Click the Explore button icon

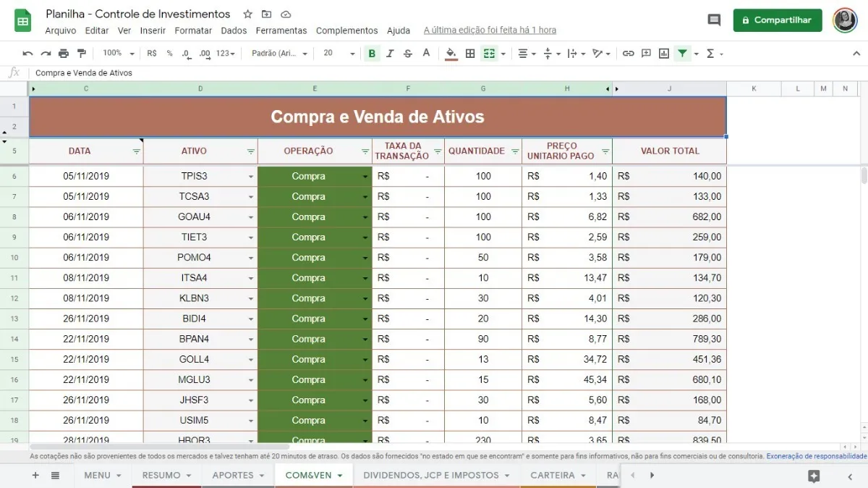click(814, 476)
